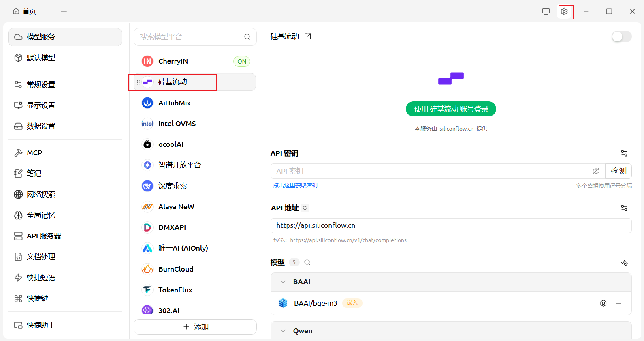Click the magnifier icon in provider search

[247, 37]
